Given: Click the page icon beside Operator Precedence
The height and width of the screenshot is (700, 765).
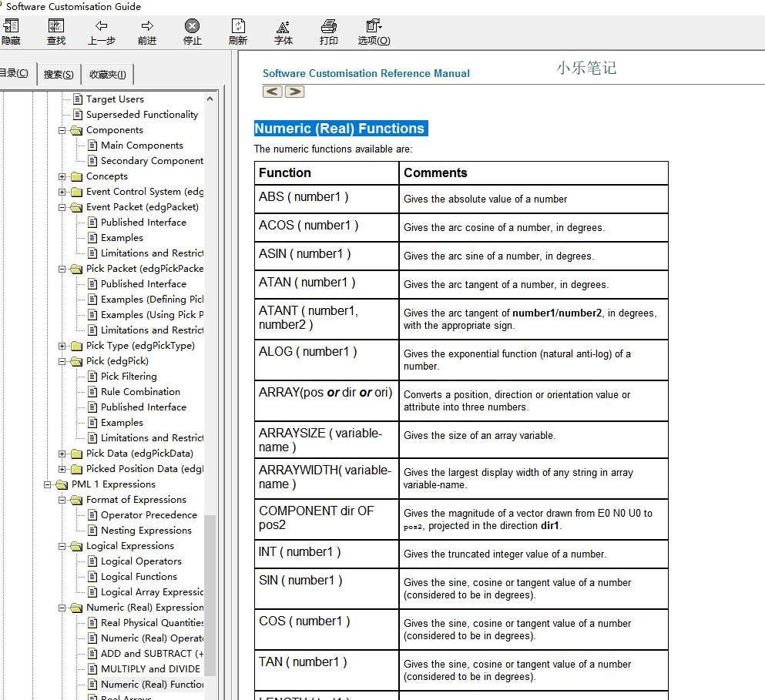Looking at the screenshot, I should (92, 514).
